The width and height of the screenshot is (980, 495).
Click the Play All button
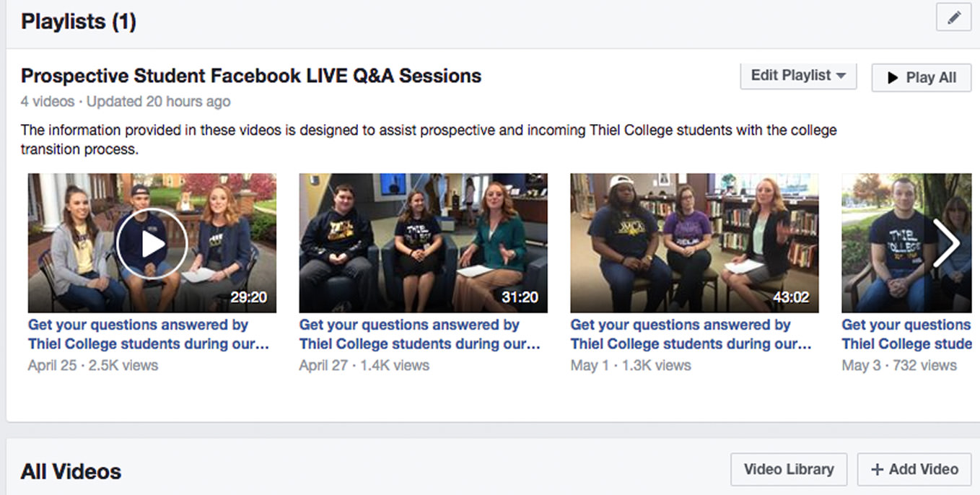[x=921, y=78]
